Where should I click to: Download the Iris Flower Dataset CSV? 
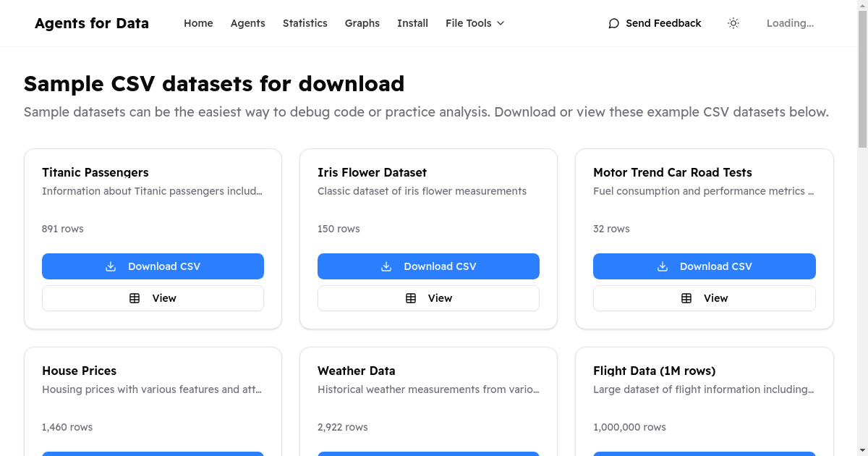pyautogui.click(x=428, y=266)
